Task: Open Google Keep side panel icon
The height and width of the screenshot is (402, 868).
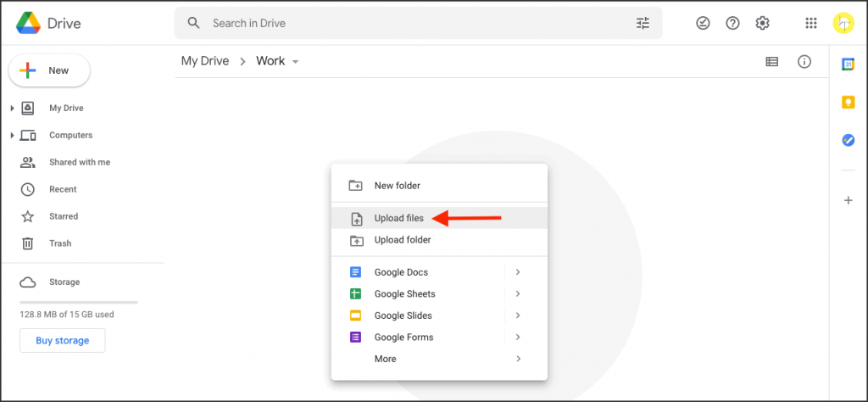Action: coord(848,103)
